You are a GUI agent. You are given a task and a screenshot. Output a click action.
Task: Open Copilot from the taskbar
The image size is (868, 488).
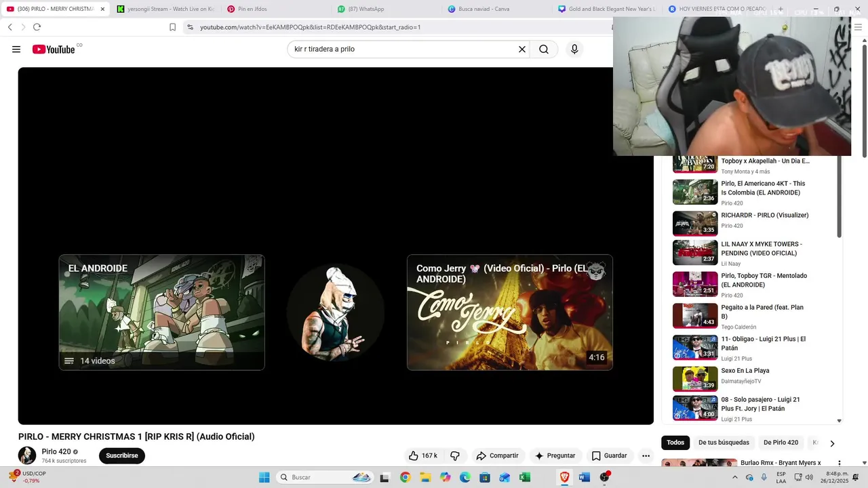click(x=445, y=477)
